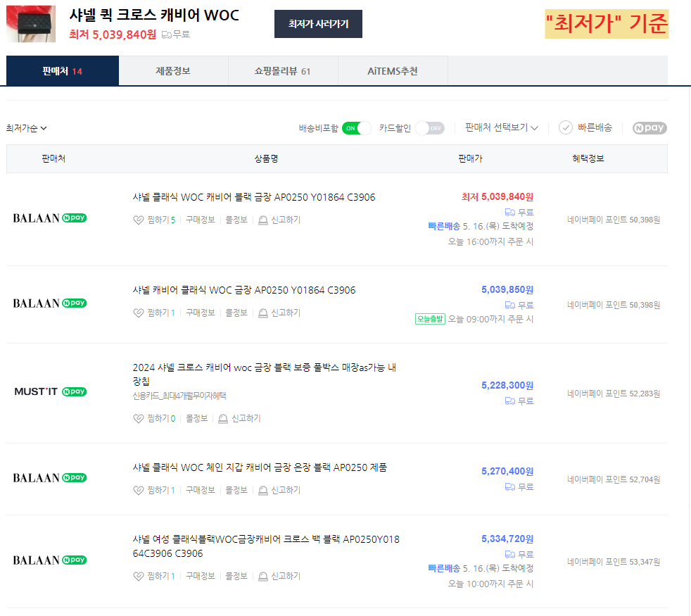Image resolution: width=691 pixels, height=616 pixels.
Task: Click 구매정보 on the 5,270,400원 listing
Action: [x=200, y=490]
